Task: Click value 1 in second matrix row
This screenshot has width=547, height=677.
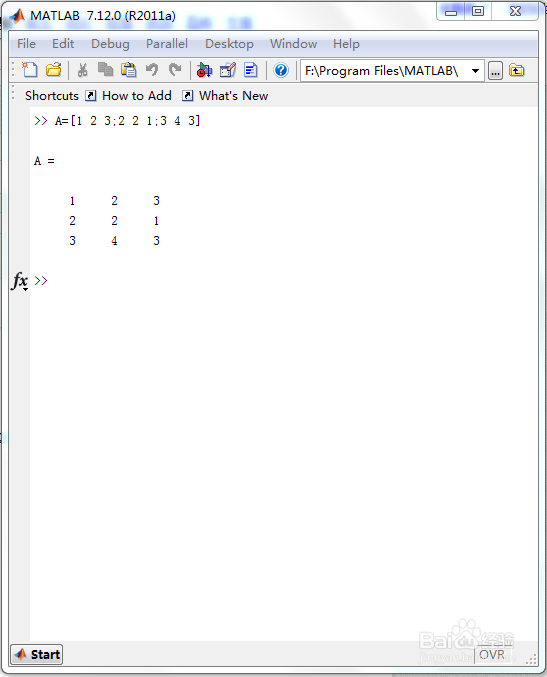Action: (156, 221)
